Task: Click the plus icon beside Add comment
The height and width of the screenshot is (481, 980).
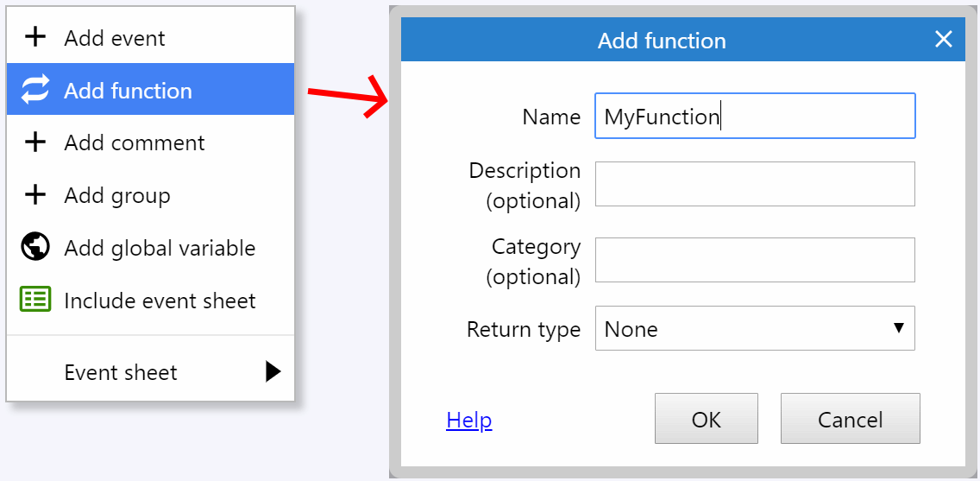Action: coord(35,142)
